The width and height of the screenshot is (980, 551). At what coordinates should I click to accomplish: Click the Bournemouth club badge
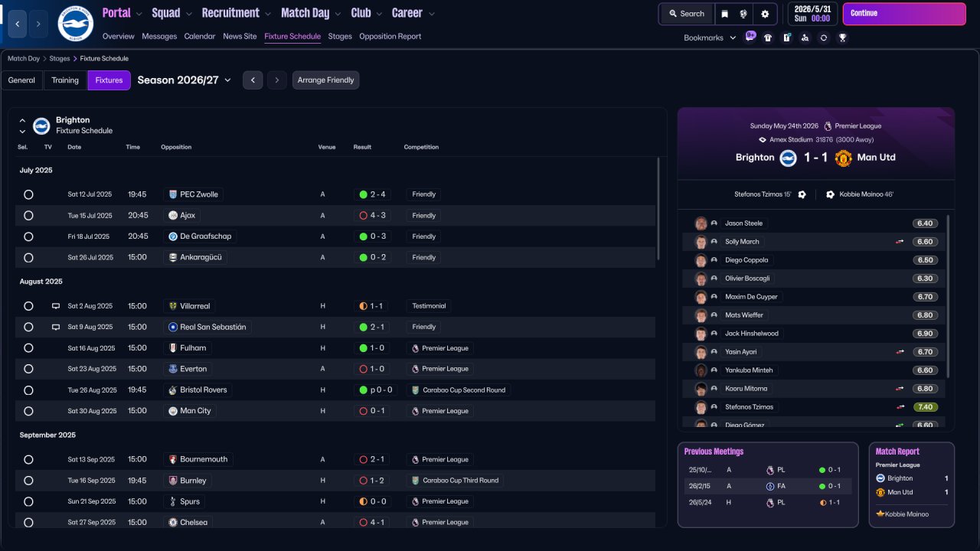[x=173, y=459]
